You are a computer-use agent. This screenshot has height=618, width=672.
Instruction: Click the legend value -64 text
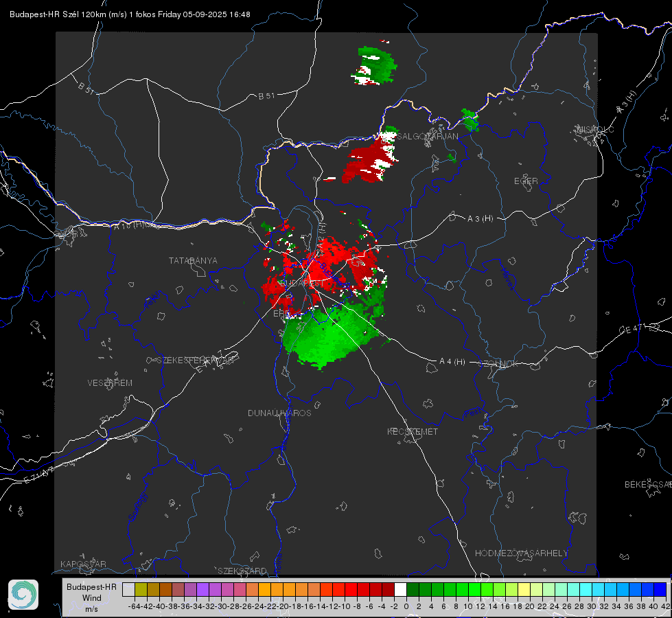tap(134, 606)
